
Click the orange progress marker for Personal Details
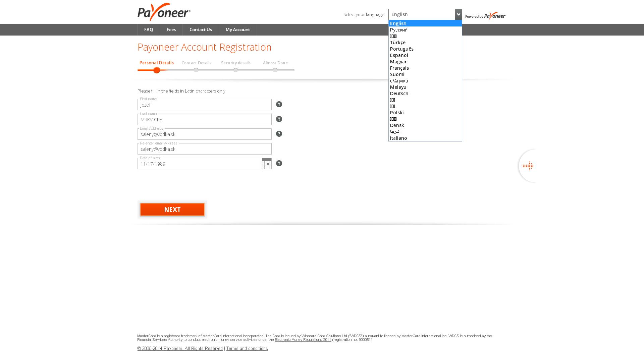coord(157,70)
